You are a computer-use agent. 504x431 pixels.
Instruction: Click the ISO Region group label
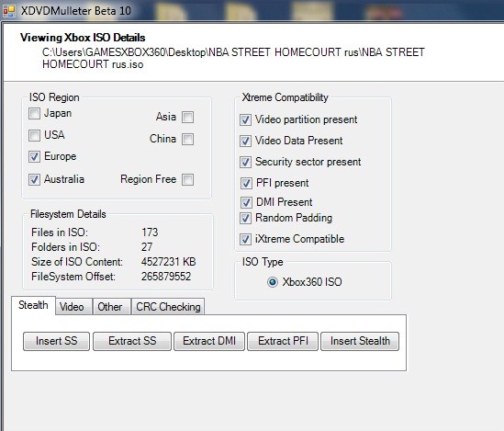[54, 97]
